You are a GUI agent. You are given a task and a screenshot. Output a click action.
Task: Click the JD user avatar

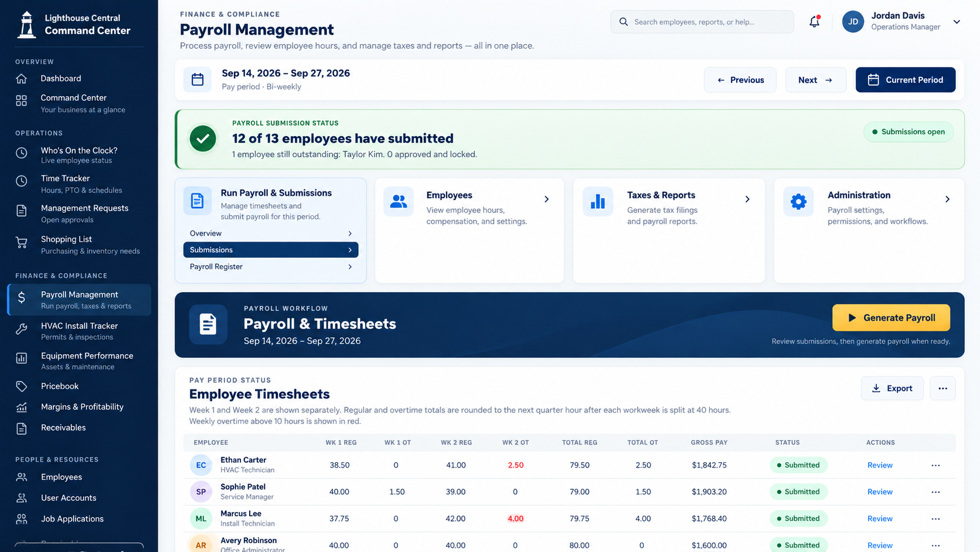(x=853, y=22)
